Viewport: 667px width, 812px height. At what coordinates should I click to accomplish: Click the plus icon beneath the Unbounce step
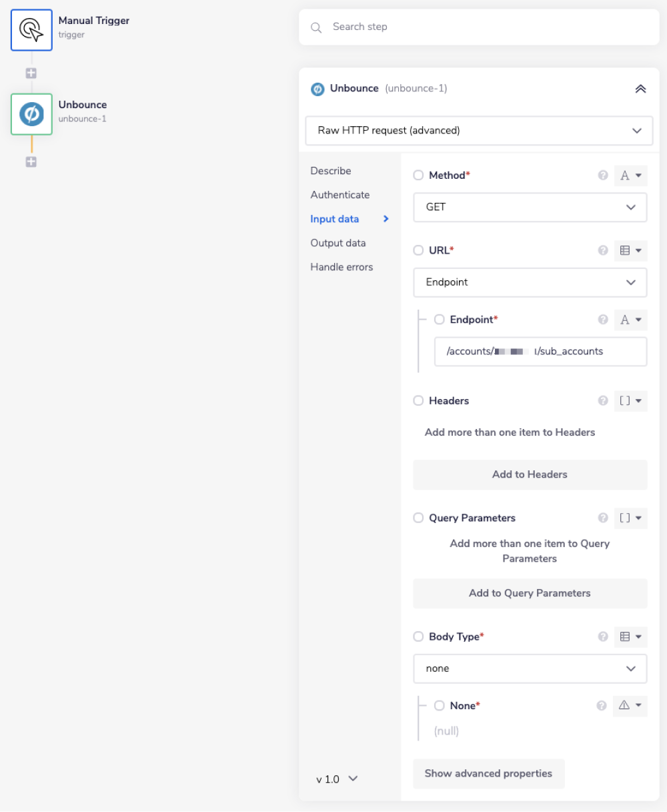(x=31, y=161)
